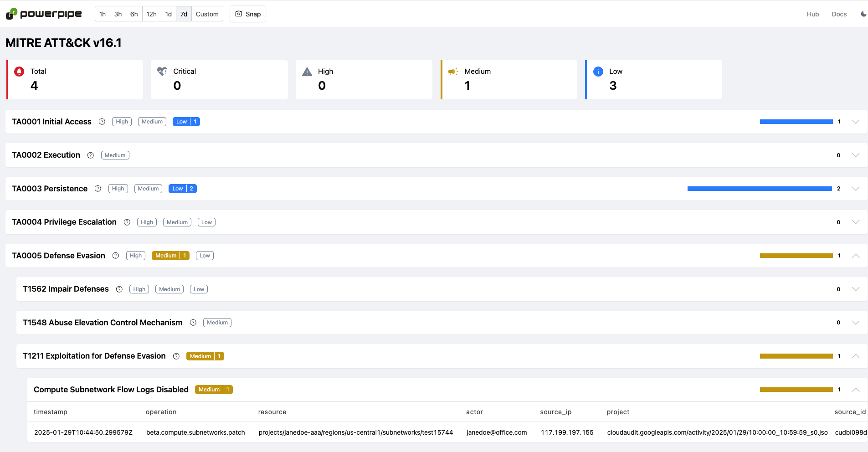Click the Low 3 summary card
This screenshot has height=452, width=868.
tap(654, 80)
